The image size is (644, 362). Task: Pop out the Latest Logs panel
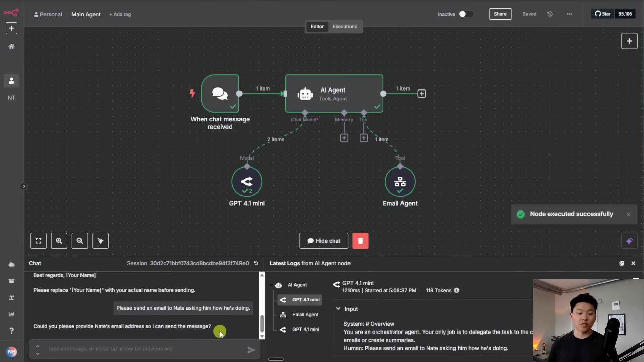point(622,263)
